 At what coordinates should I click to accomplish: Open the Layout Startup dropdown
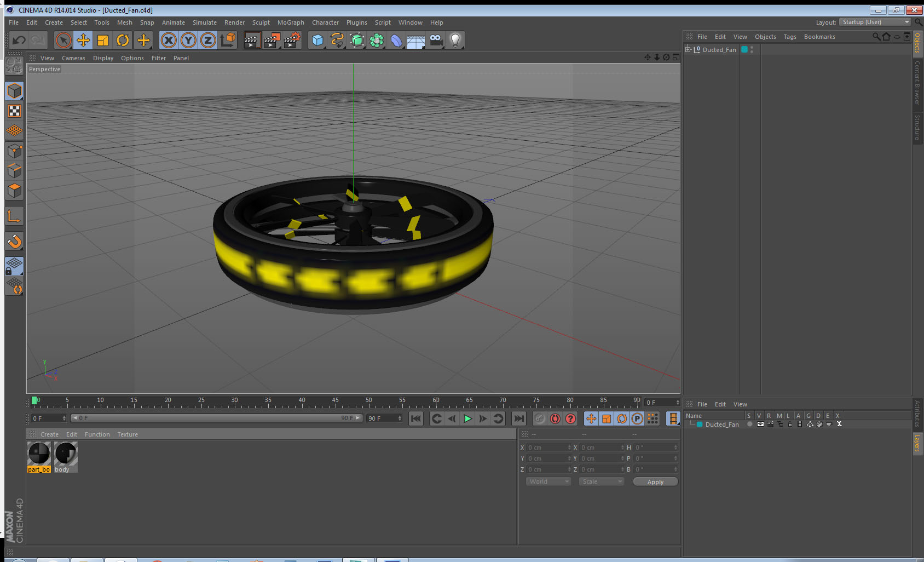[875, 22]
